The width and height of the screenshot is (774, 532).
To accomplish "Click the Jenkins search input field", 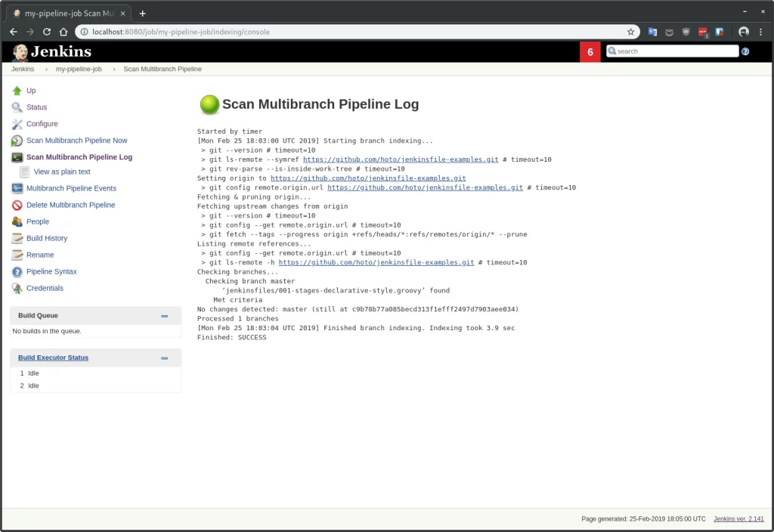I will 672,51.
